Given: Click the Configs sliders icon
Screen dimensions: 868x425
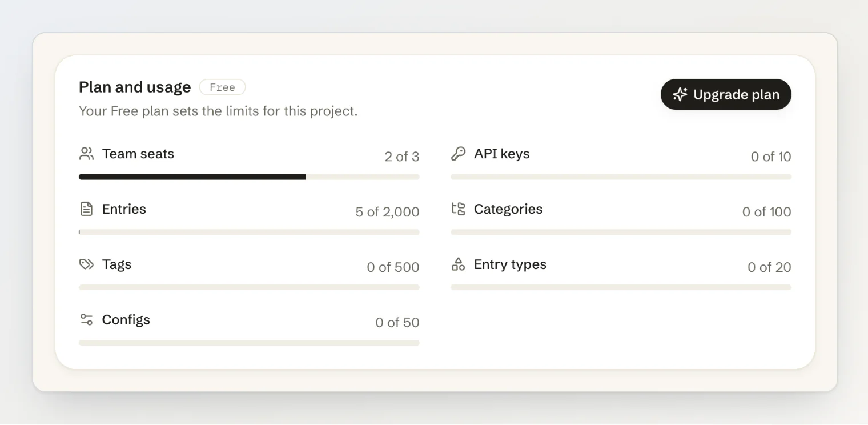Looking at the screenshot, I should [86, 320].
